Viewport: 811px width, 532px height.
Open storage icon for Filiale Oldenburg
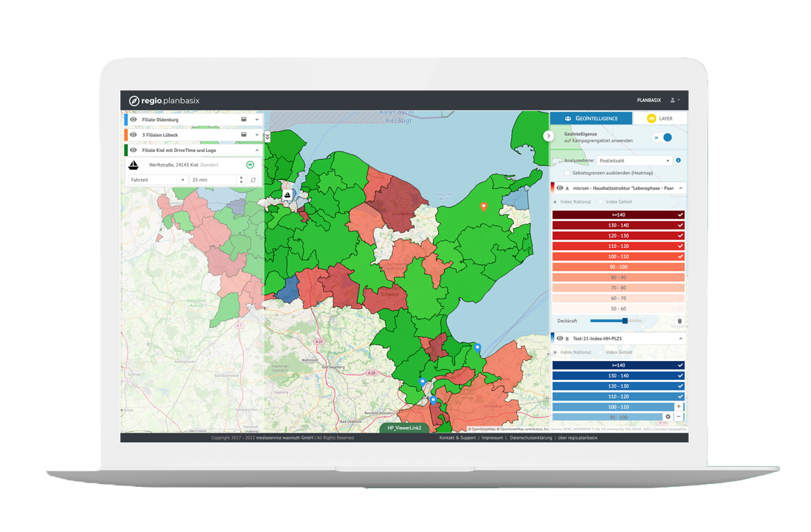tap(244, 119)
